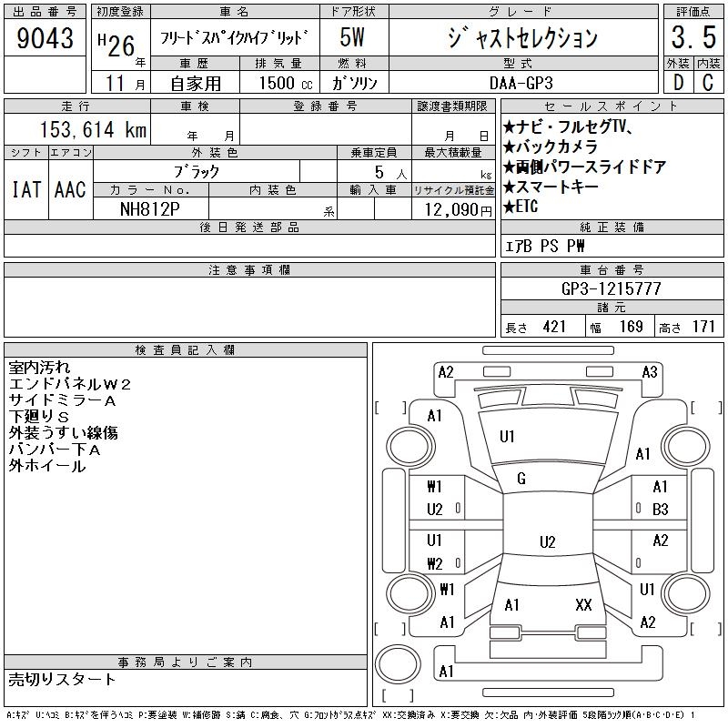
Task: Select the 室内汚れ inspector note line
Action: 39,368
